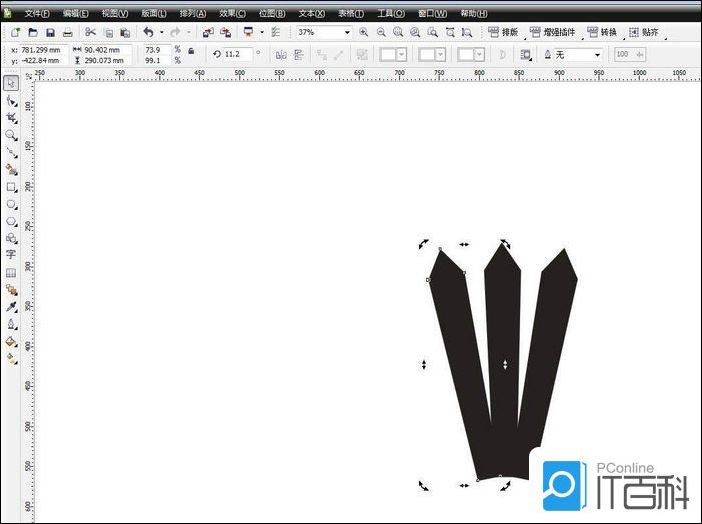Activate the Text tool (字)
The height and width of the screenshot is (524, 702).
click(11, 254)
